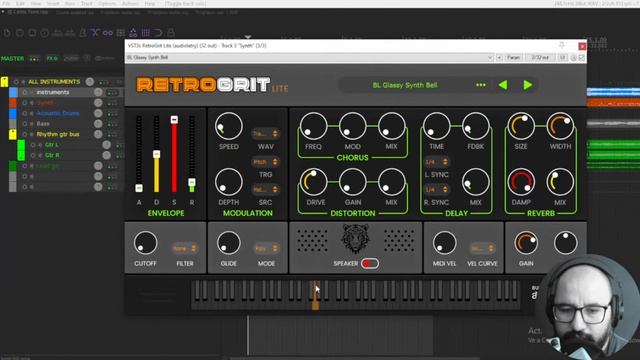Click the MASTER label button
The width and height of the screenshot is (640, 360).
coord(12,58)
